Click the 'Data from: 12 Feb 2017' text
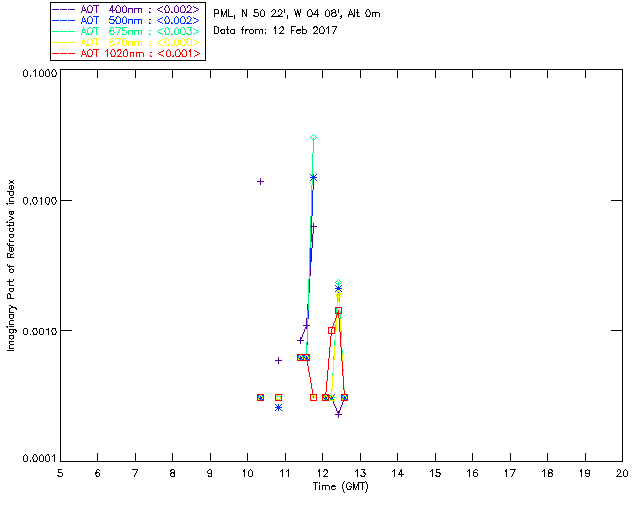Viewport: 640px width, 512px height. pyautogui.click(x=275, y=30)
